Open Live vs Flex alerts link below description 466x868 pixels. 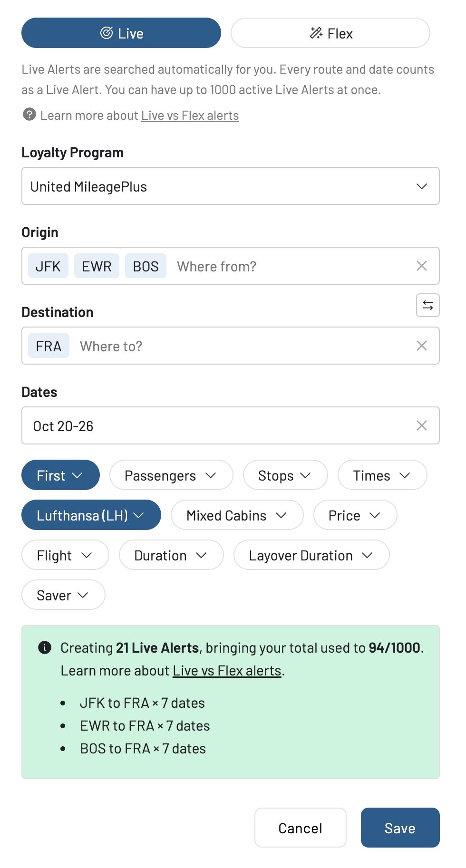[x=190, y=116]
